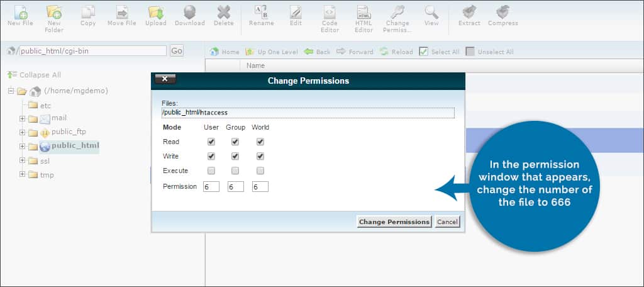
Task: Toggle World Read checkbox
Action: [x=260, y=142]
